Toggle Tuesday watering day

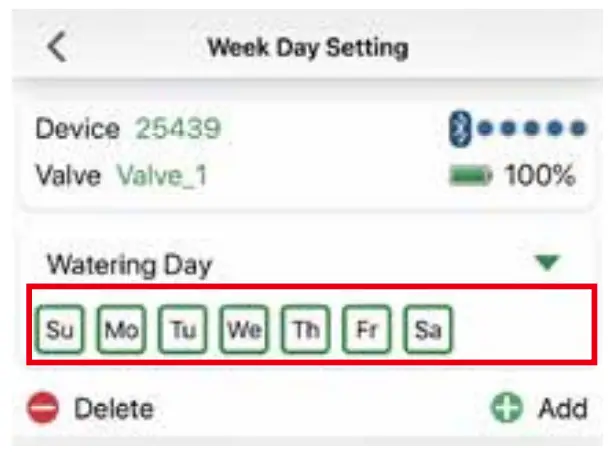pyautogui.click(x=183, y=329)
